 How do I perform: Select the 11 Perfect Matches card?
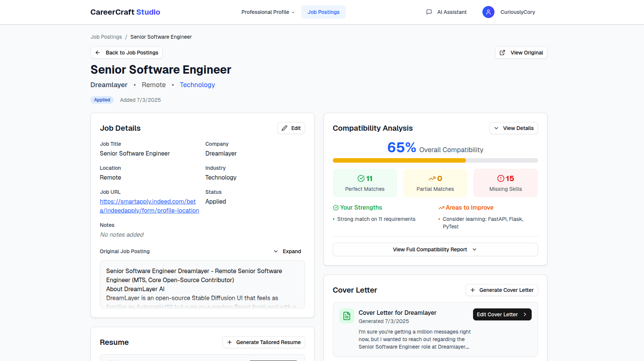(x=365, y=183)
